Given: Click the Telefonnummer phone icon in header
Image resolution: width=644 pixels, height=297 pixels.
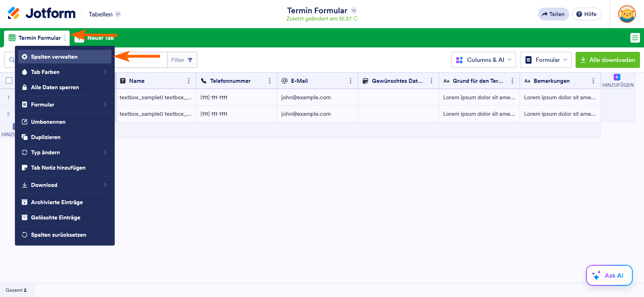Looking at the screenshot, I should pos(204,81).
